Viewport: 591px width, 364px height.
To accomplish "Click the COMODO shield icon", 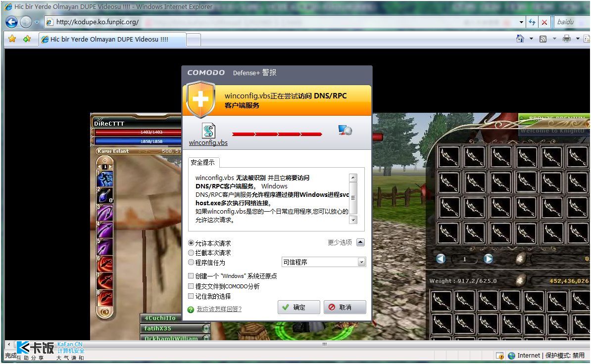I will tap(201, 99).
